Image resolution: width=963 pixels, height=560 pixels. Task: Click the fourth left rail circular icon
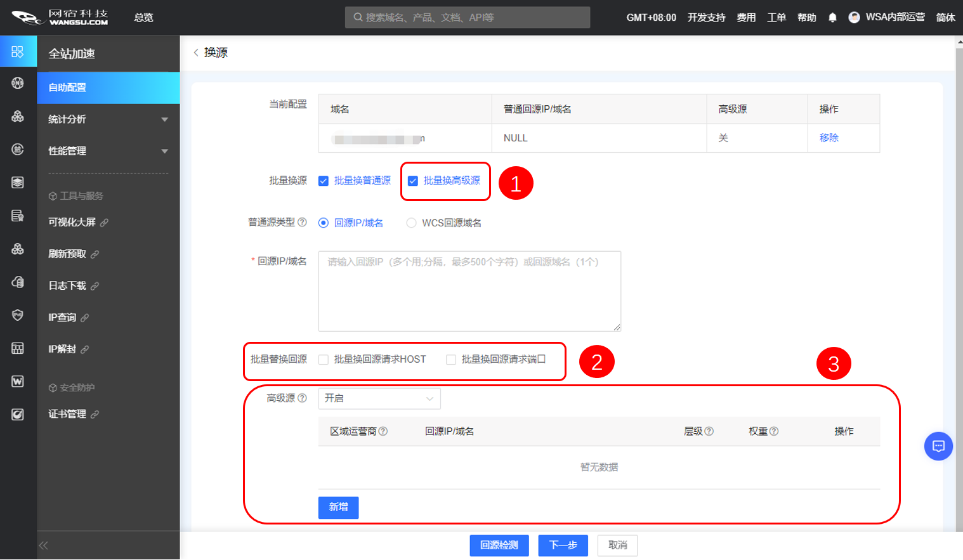click(18, 150)
